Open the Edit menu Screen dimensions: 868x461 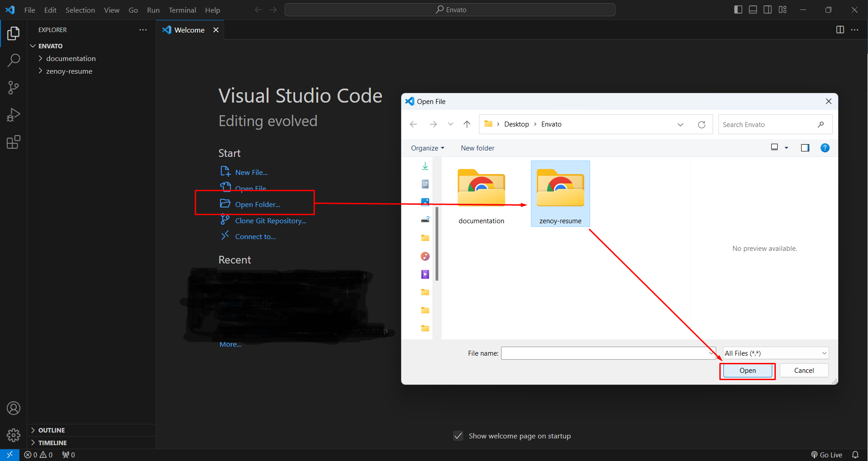click(x=50, y=10)
